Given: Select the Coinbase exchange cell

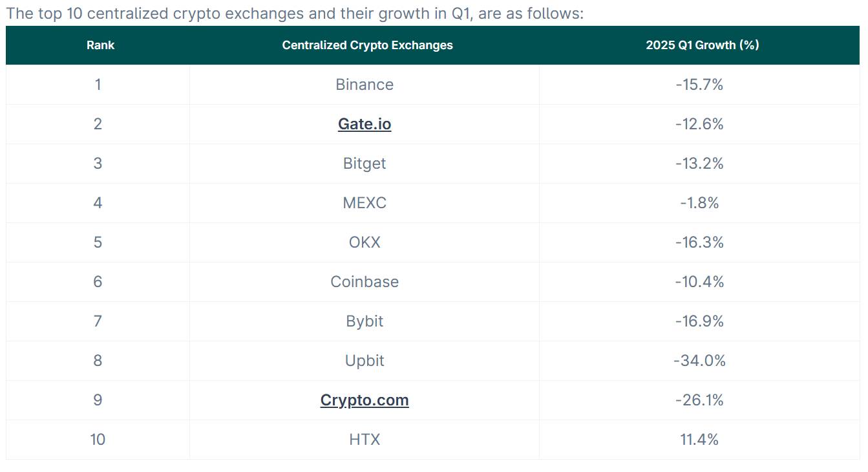Looking at the screenshot, I should tap(365, 282).
